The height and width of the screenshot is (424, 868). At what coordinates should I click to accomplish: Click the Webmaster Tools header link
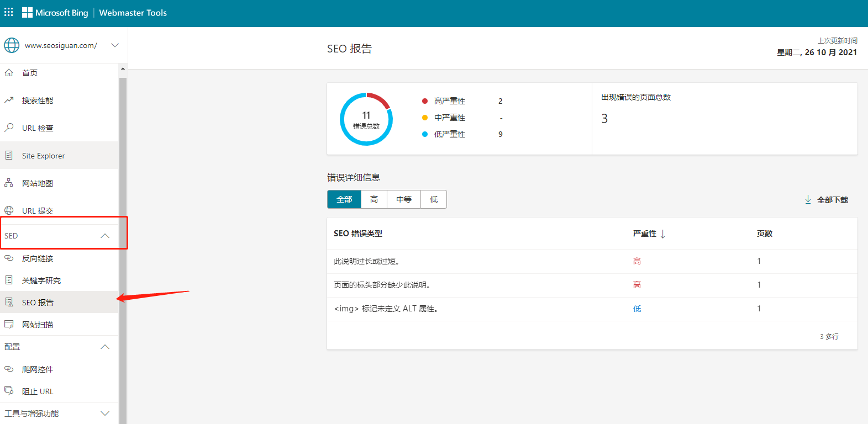pyautogui.click(x=133, y=13)
